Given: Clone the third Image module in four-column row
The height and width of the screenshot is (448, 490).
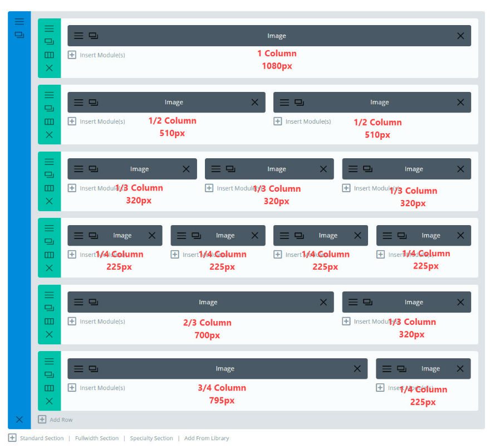Looking at the screenshot, I should [299, 235].
